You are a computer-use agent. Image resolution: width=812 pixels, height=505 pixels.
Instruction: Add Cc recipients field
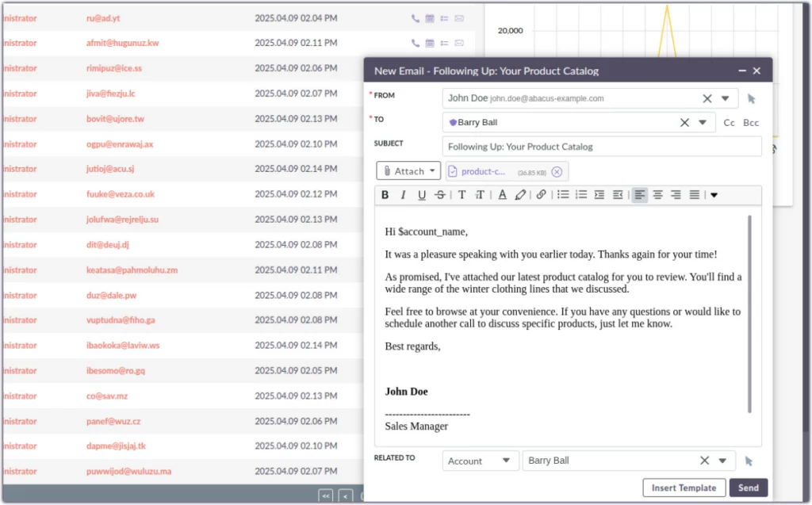click(x=728, y=123)
